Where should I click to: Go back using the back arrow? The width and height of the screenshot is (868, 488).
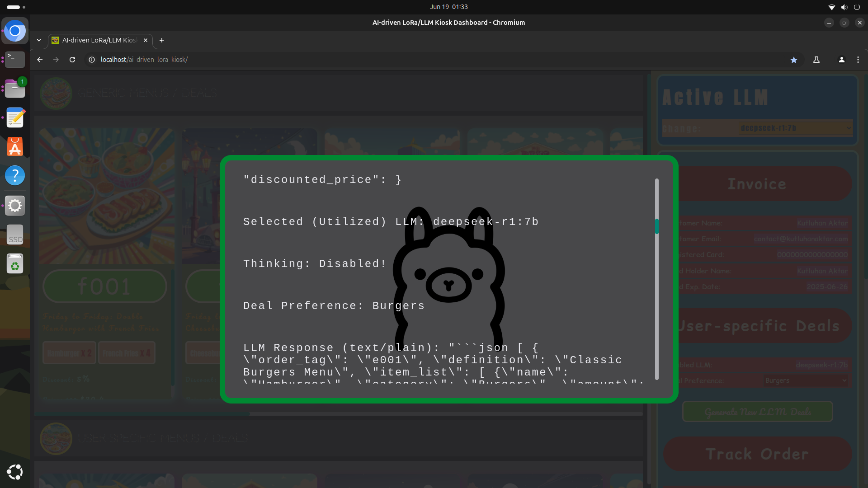(40, 60)
